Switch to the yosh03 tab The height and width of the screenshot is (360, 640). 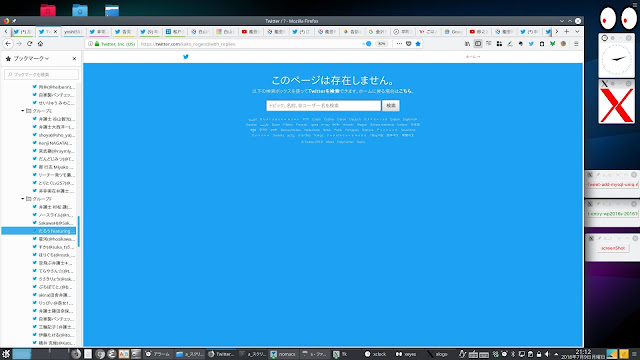[x=73, y=31]
